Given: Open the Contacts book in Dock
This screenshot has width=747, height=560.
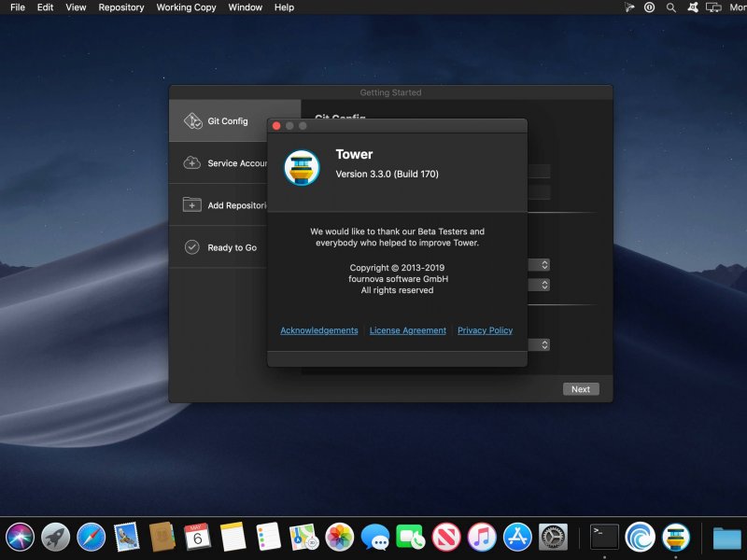Looking at the screenshot, I should 162,537.
